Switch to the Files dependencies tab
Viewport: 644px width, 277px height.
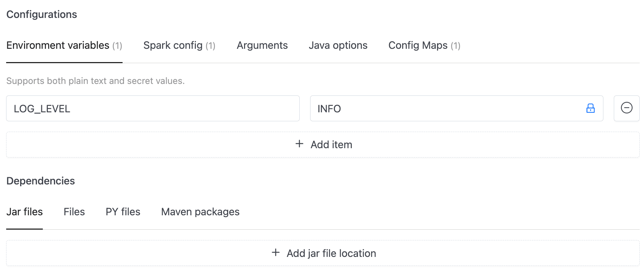point(74,212)
